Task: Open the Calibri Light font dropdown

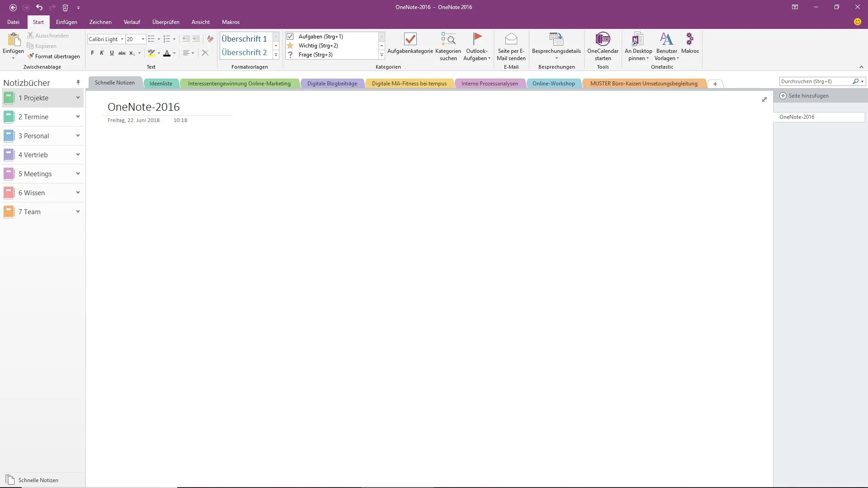Action: click(x=122, y=39)
